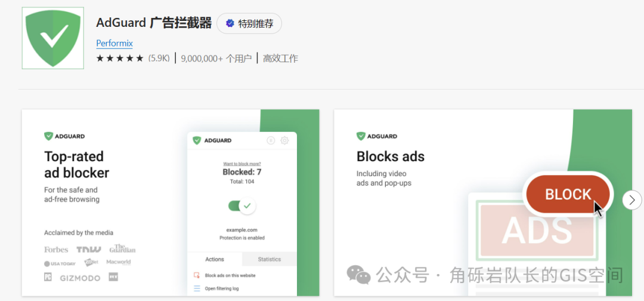
Task: Click 'Protection is enabled' status text
Action: [242, 238]
